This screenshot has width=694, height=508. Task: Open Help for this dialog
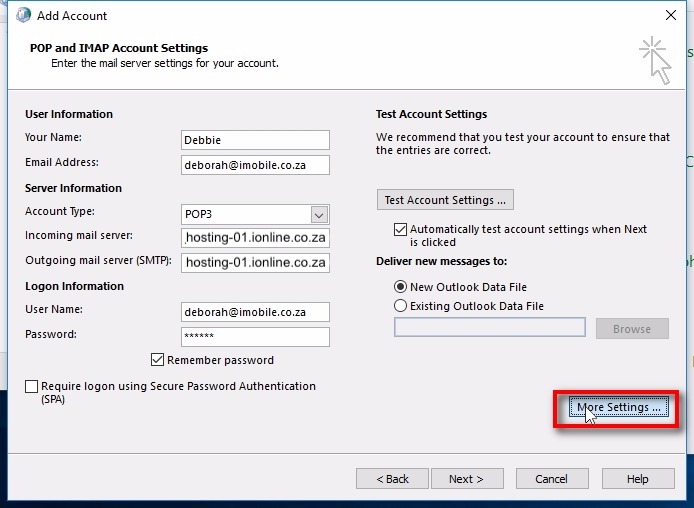pos(638,479)
